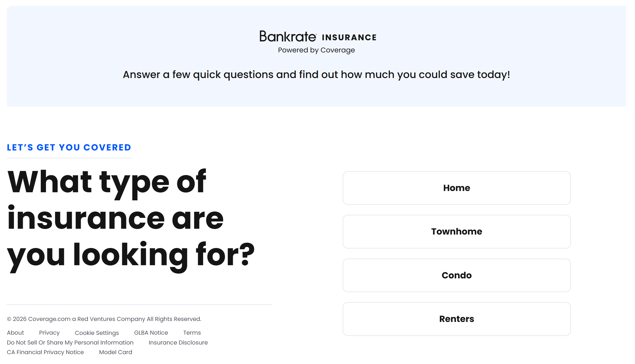The image size is (635, 364).
Task: Open the Insurance Disclosure link
Action: coord(178,342)
